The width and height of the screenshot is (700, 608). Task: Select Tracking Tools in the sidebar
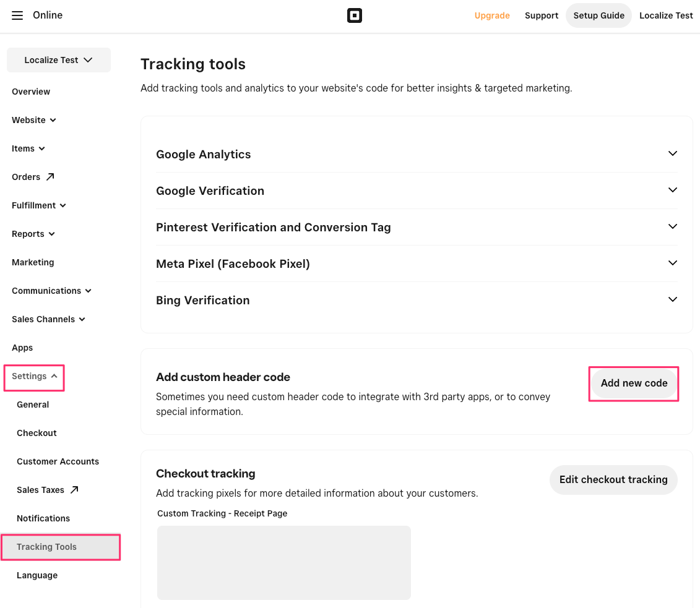click(x=61, y=547)
